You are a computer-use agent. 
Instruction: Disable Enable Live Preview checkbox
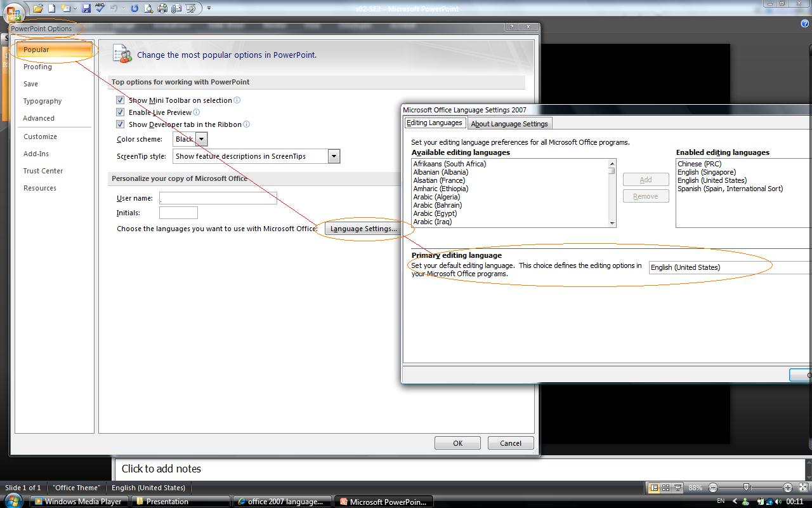120,112
